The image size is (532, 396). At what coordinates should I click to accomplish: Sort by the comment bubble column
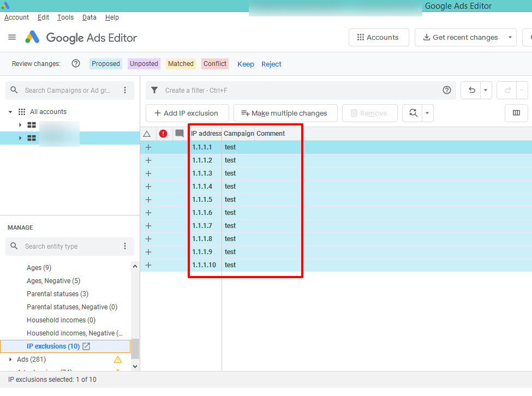click(180, 133)
